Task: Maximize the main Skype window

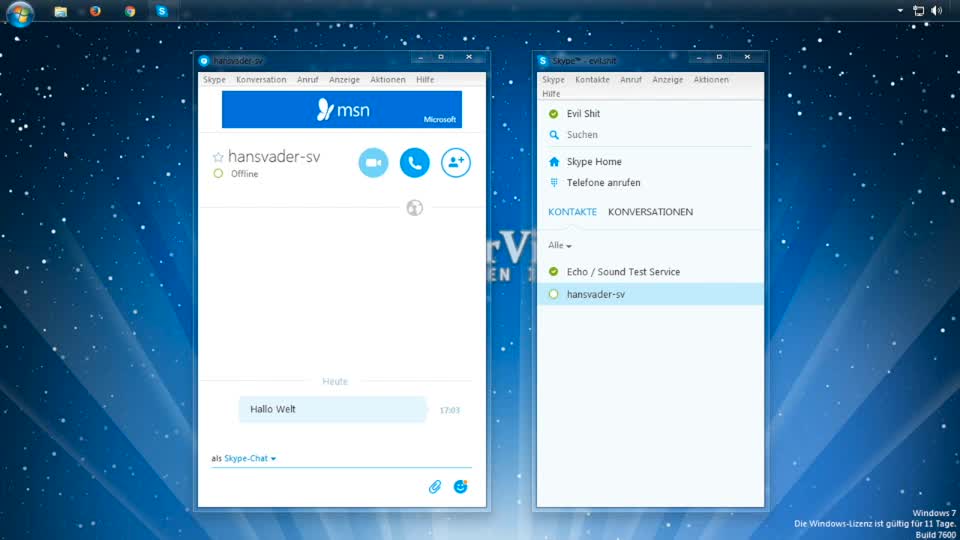Action: click(719, 58)
